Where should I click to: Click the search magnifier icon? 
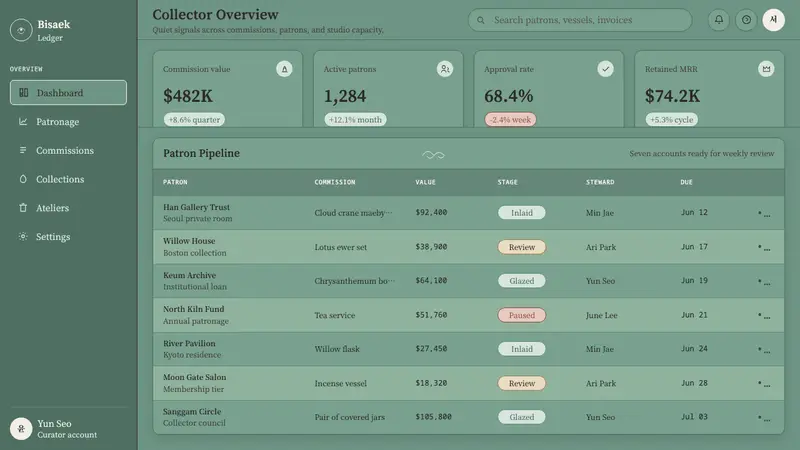coord(481,20)
